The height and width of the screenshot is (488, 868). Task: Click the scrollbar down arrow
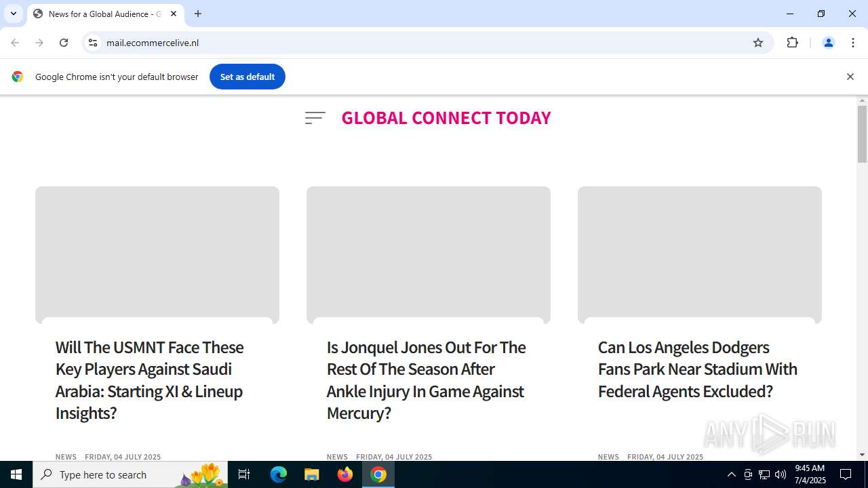coord(862,455)
